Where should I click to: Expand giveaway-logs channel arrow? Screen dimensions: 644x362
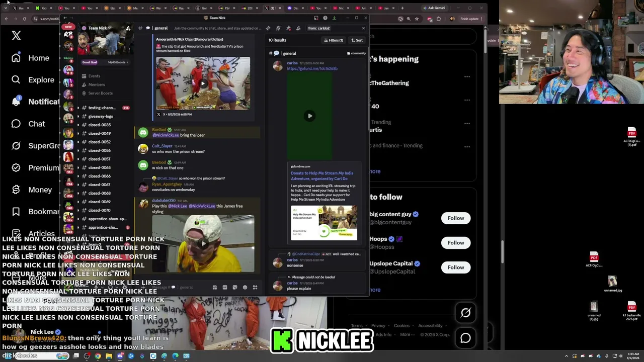(78, 116)
